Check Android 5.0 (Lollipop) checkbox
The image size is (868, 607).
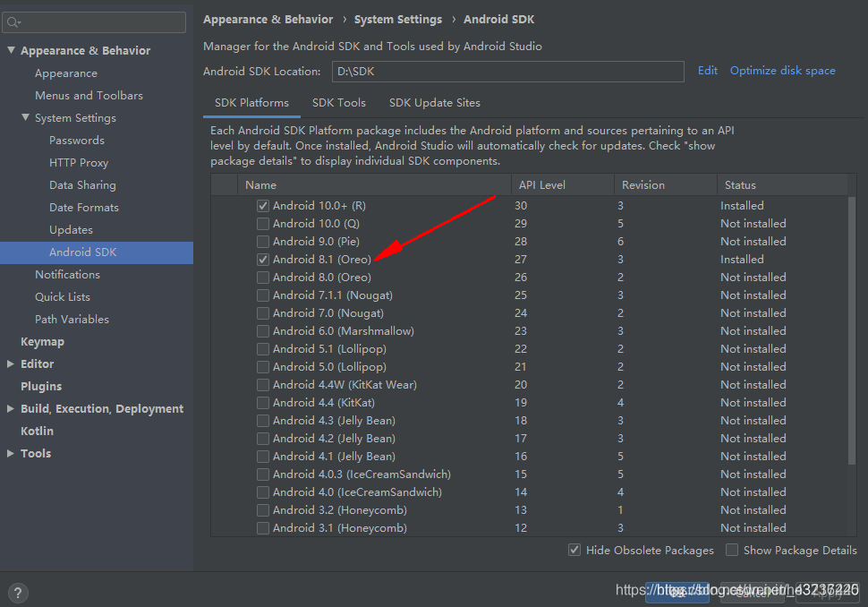point(263,367)
